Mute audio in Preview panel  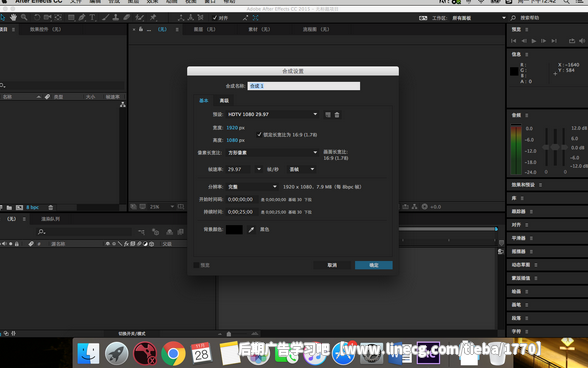582,41
